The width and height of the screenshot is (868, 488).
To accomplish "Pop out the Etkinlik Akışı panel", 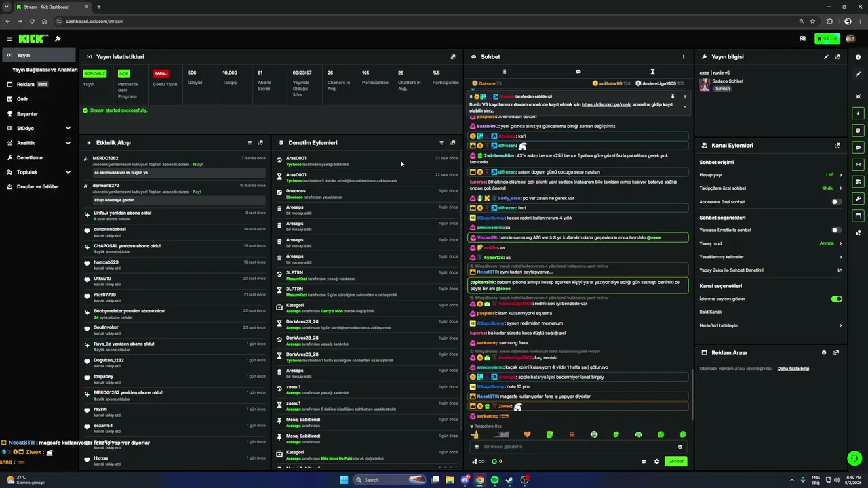I will [x=260, y=143].
